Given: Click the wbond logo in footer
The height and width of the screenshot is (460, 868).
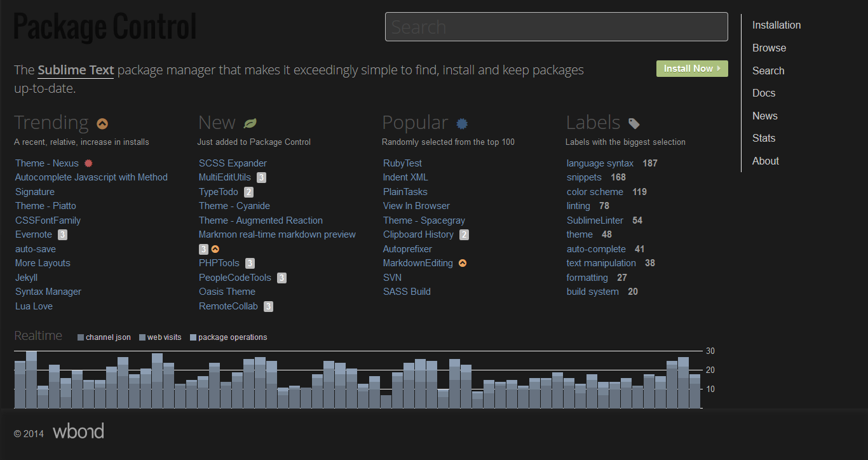Looking at the screenshot, I should point(78,432).
